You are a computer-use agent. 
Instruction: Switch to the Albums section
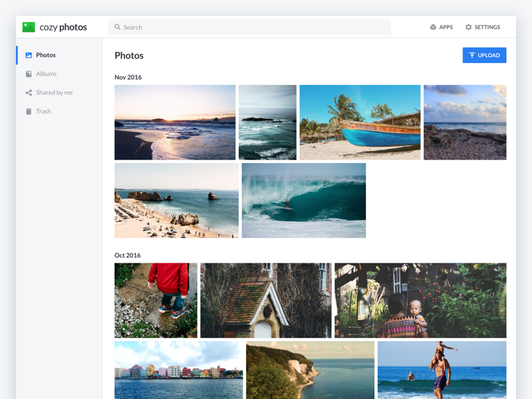47,74
